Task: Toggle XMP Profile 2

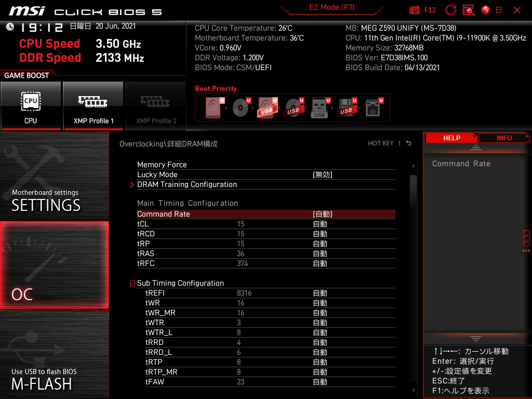Action: (x=156, y=105)
